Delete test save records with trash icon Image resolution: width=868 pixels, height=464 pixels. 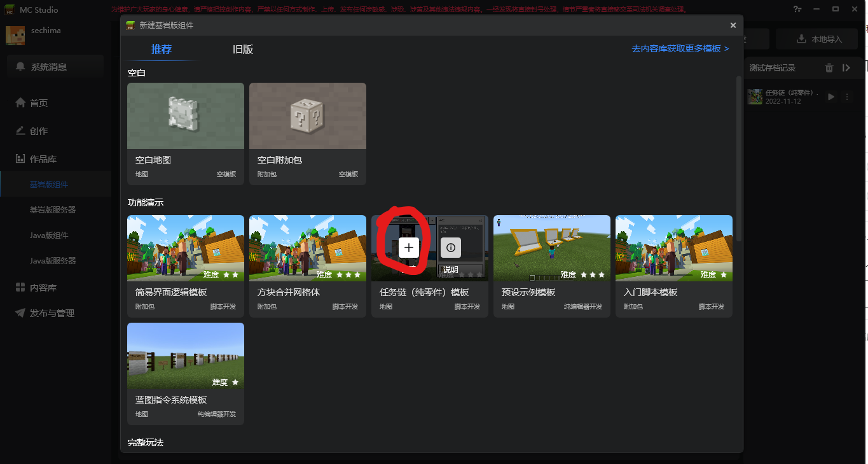[x=829, y=68]
